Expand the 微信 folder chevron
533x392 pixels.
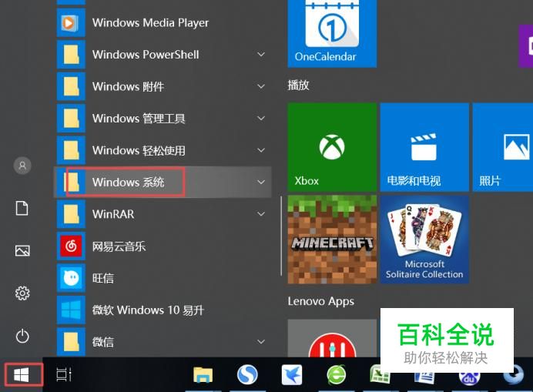pyautogui.click(x=261, y=342)
